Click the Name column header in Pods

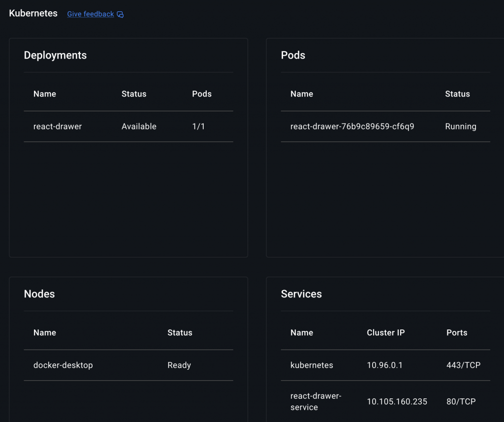pyautogui.click(x=301, y=94)
